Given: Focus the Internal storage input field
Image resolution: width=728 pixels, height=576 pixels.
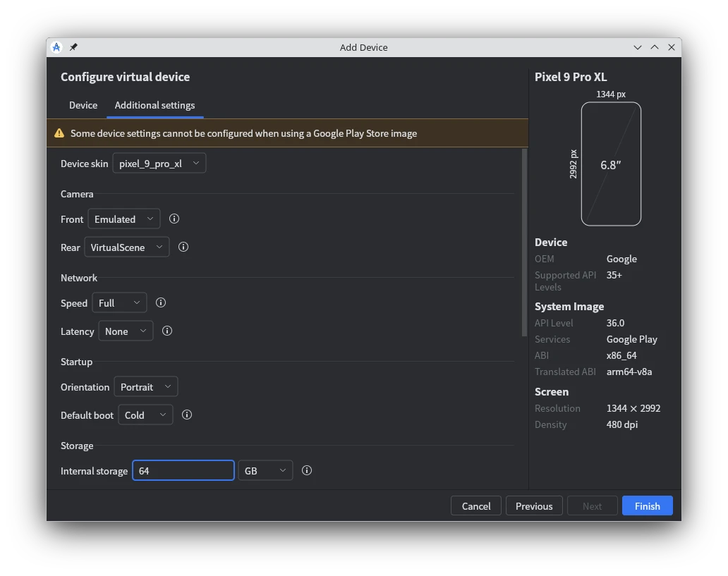Looking at the screenshot, I should tap(183, 471).
